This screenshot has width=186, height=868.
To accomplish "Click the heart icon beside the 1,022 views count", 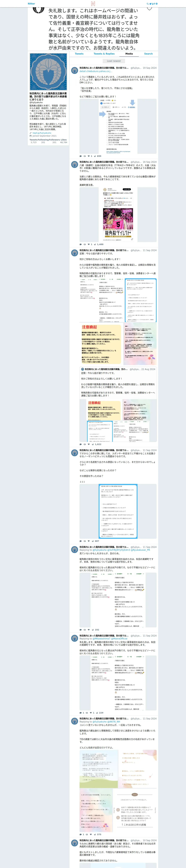I will 89,444.
